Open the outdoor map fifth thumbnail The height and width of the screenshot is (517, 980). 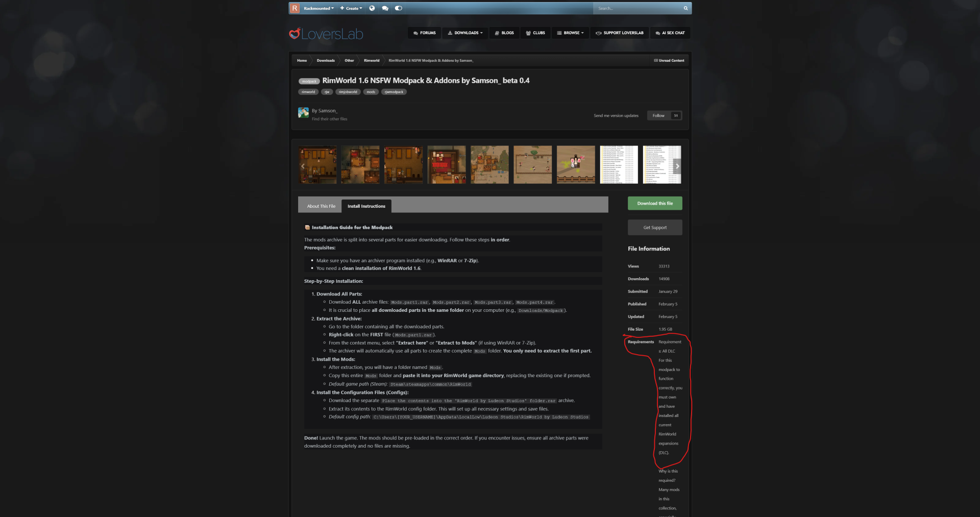[489, 164]
